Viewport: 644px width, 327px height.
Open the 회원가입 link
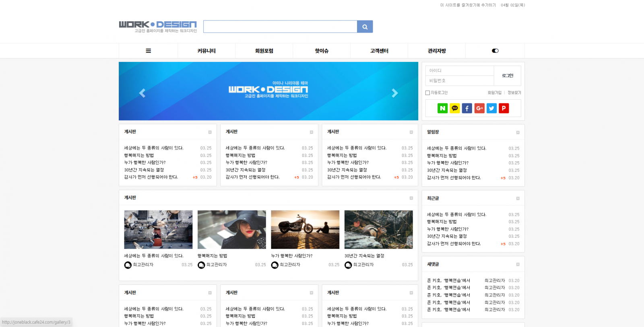(494, 93)
